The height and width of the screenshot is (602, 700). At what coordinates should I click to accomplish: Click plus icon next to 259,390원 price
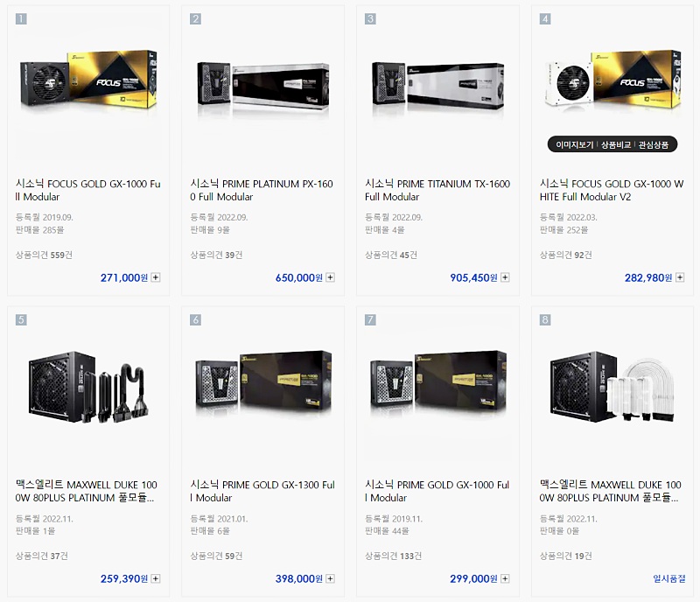pyautogui.click(x=156, y=578)
